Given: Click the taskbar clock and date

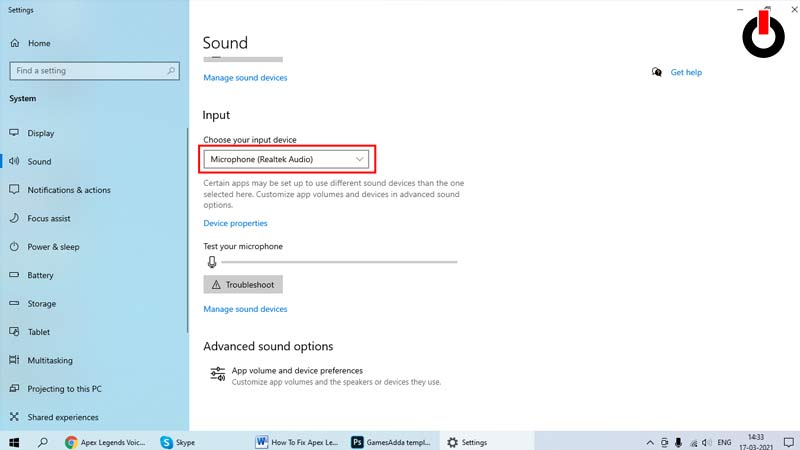Looking at the screenshot, I should (756, 442).
